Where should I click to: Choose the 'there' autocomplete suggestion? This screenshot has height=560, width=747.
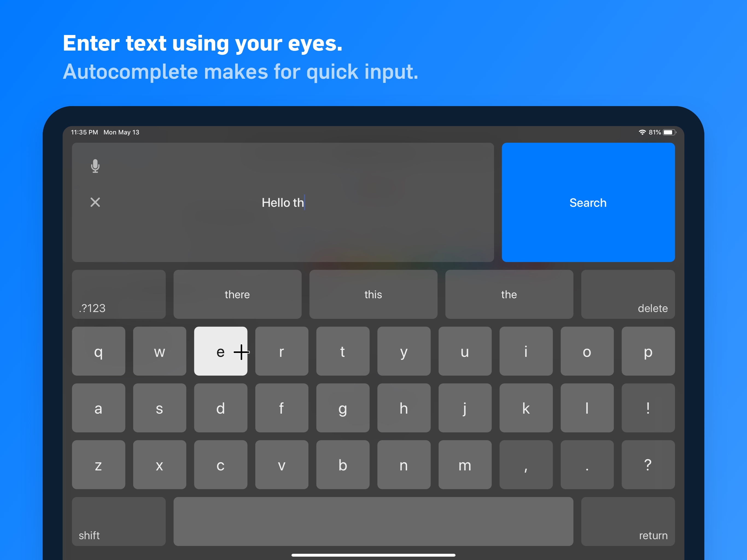point(237,294)
